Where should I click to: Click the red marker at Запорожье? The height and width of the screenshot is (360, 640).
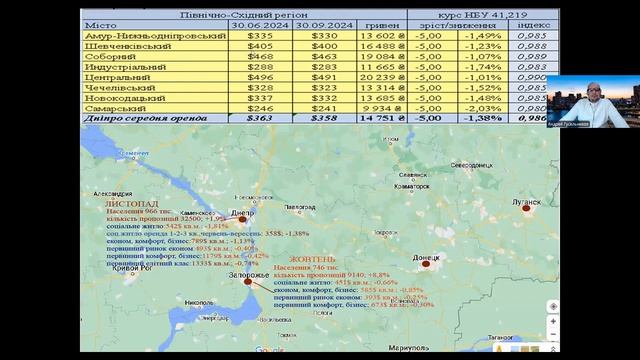248,282
